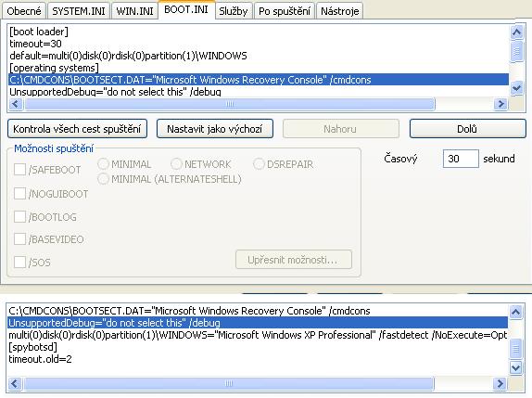The height and width of the screenshot is (398, 532).
Task: Open the SYSTEM.INI tab
Action: (x=79, y=11)
